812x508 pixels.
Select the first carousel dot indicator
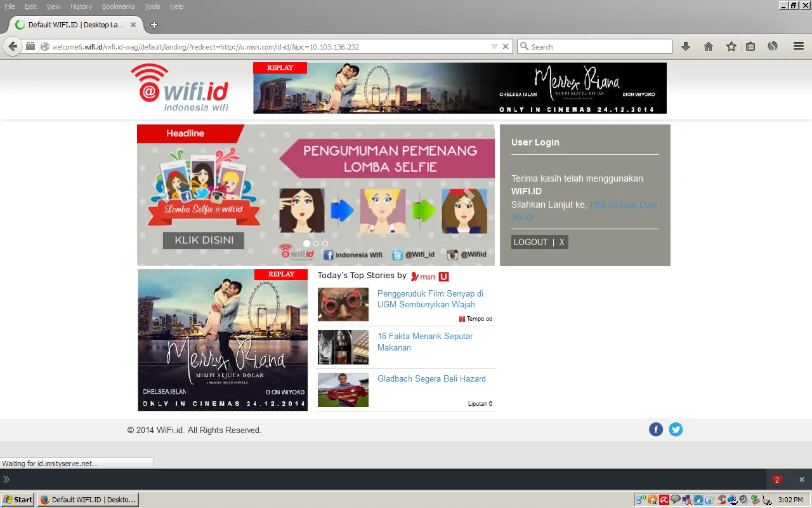point(307,243)
